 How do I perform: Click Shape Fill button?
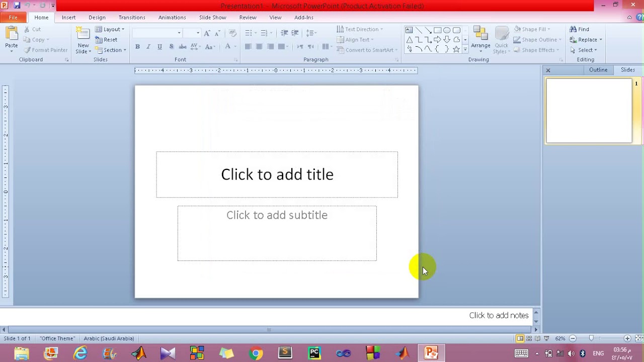click(532, 29)
